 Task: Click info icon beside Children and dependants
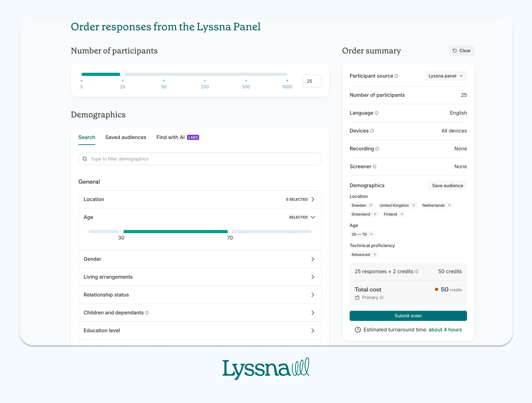[147, 313]
